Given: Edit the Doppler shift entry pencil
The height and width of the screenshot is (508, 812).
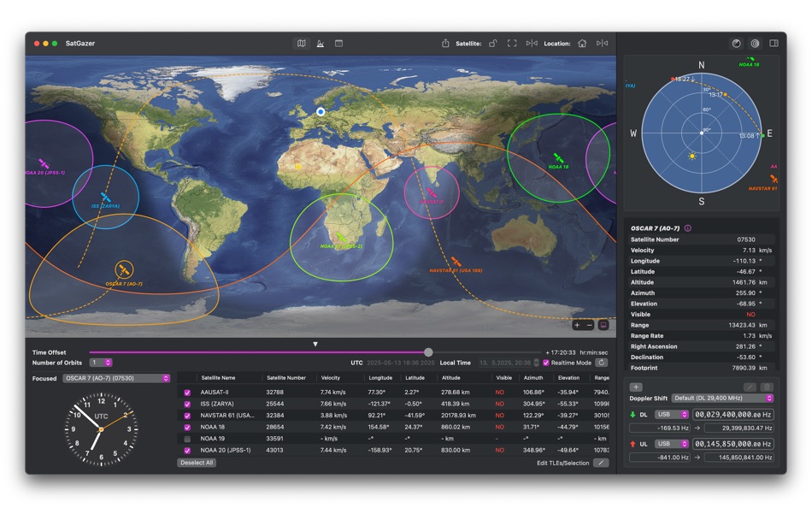Looking at the screenshot, I should (x=749, y=387).
